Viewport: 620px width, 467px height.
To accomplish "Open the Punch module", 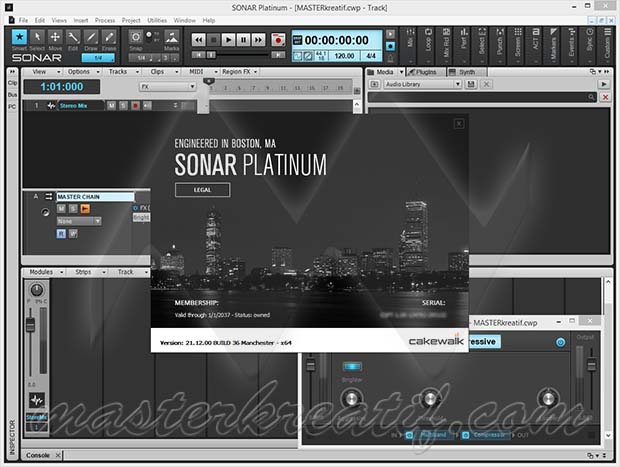I will [x=500, y=44].
